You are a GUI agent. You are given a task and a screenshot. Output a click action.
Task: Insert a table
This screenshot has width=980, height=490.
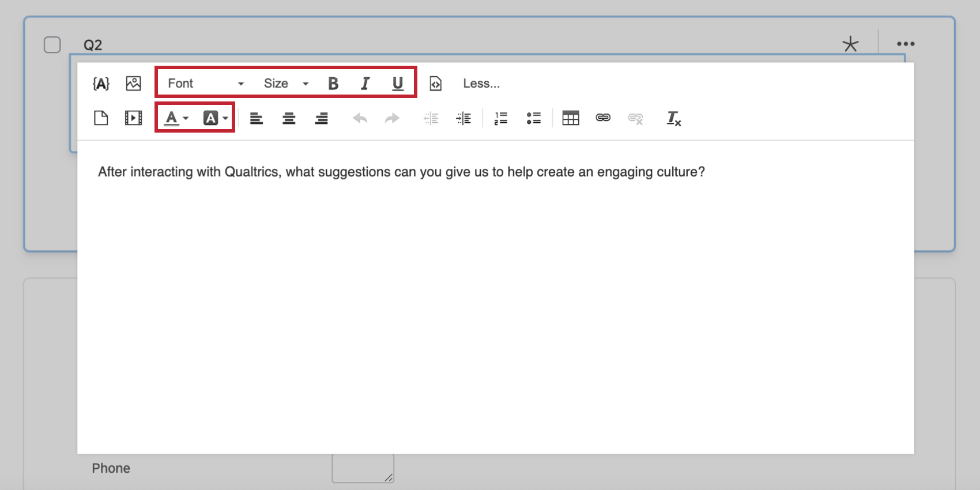571,118
